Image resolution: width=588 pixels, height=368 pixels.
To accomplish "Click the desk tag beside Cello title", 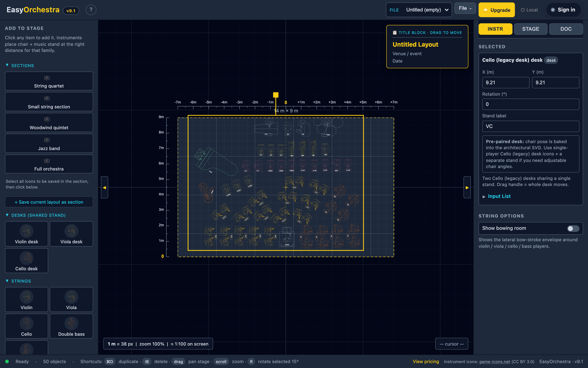I will pyautogui.click(x=551, y=60).
